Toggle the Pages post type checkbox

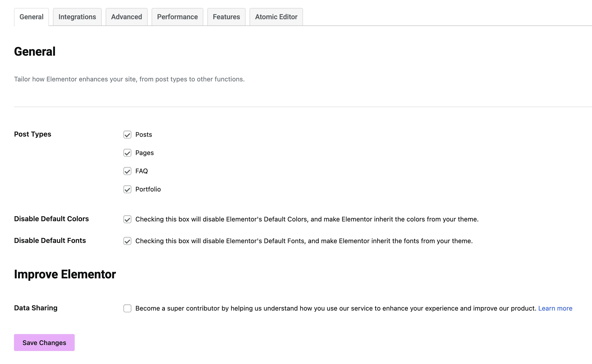[x=127, y=153]
